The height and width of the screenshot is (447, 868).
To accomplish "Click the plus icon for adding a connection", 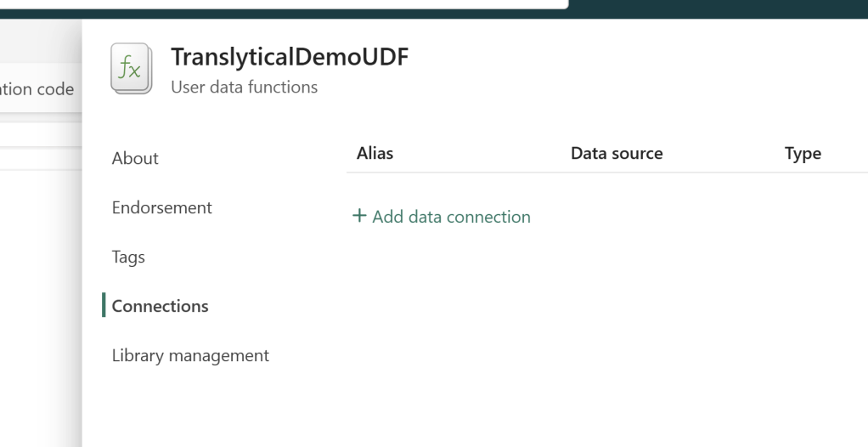I will point(359,217).
